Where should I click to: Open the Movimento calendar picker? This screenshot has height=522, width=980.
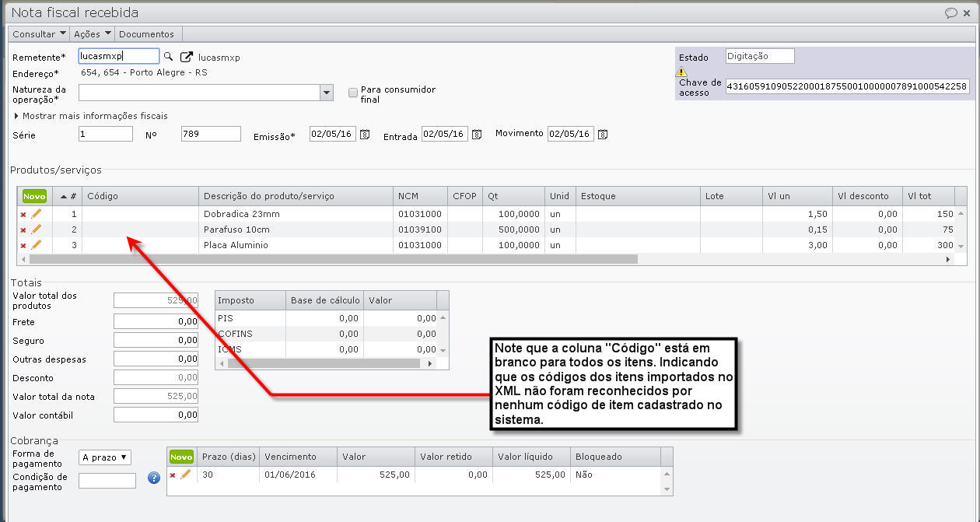pos(603,133)
